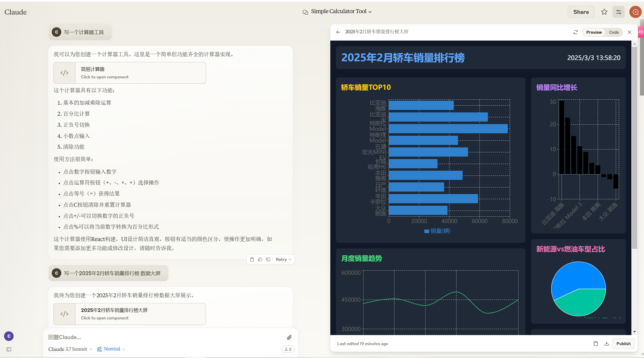Click the chat bubble icon beside the title
This screenshot has width=644, height=358.
[x=305, y=12]
